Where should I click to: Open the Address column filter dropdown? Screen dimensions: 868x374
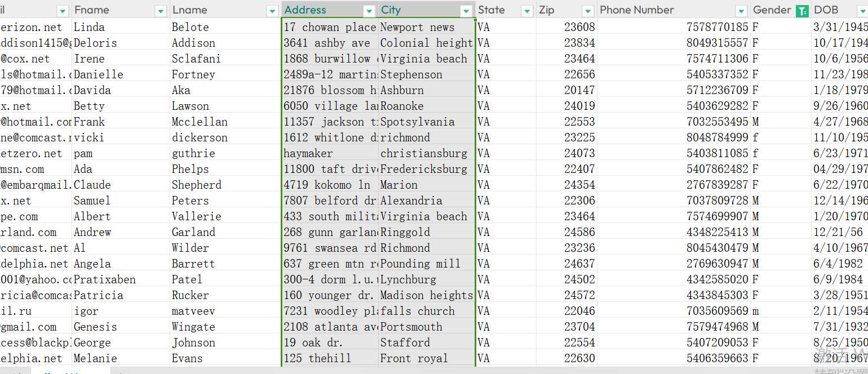coord(369,11)
